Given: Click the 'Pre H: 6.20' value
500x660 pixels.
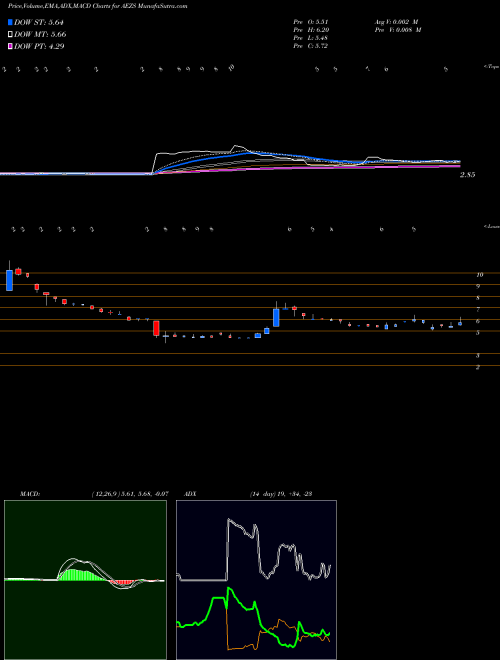Looking at the screenshot, I should click(311, 30).
